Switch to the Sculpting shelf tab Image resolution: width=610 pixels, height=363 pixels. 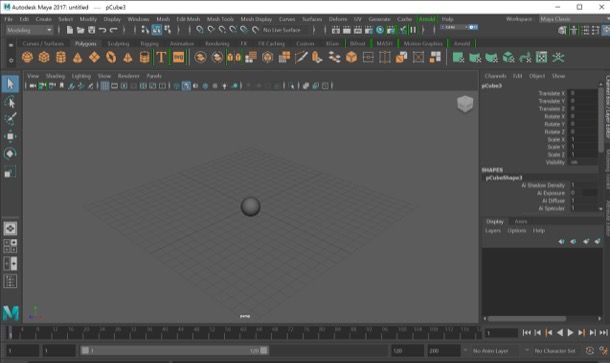point(118,44)
